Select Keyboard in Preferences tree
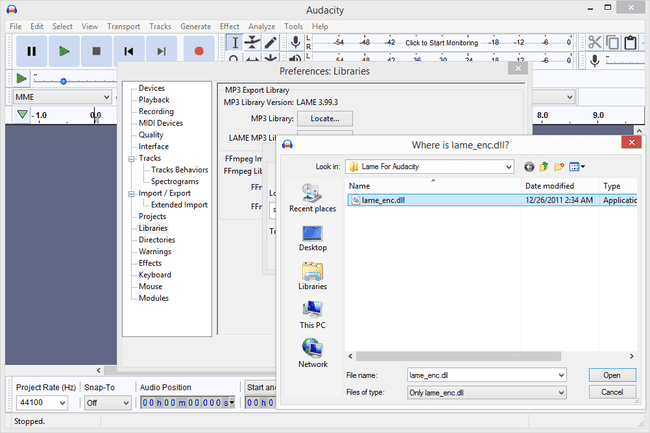The width and height of the screenshot is (650, 433). (x=155, y=275)
